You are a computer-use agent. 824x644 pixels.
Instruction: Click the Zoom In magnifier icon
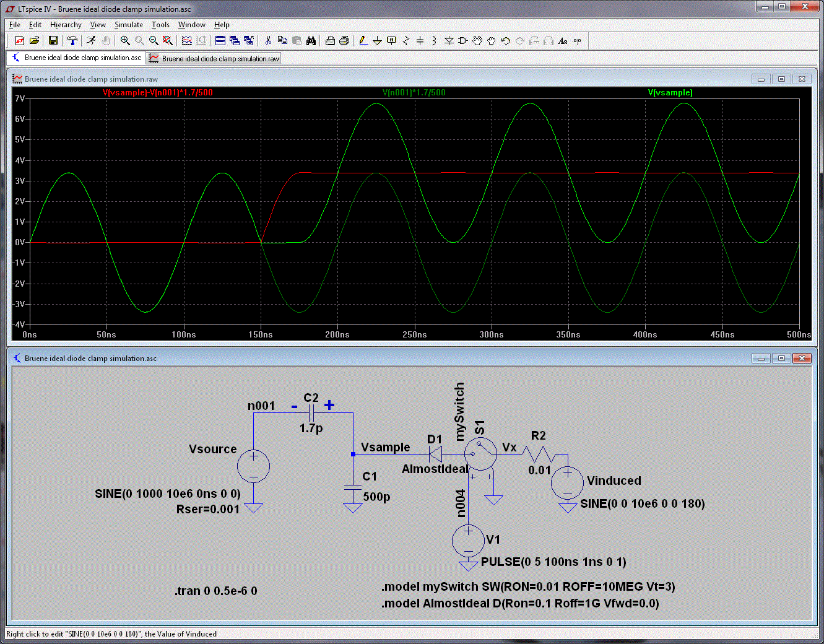125,41
